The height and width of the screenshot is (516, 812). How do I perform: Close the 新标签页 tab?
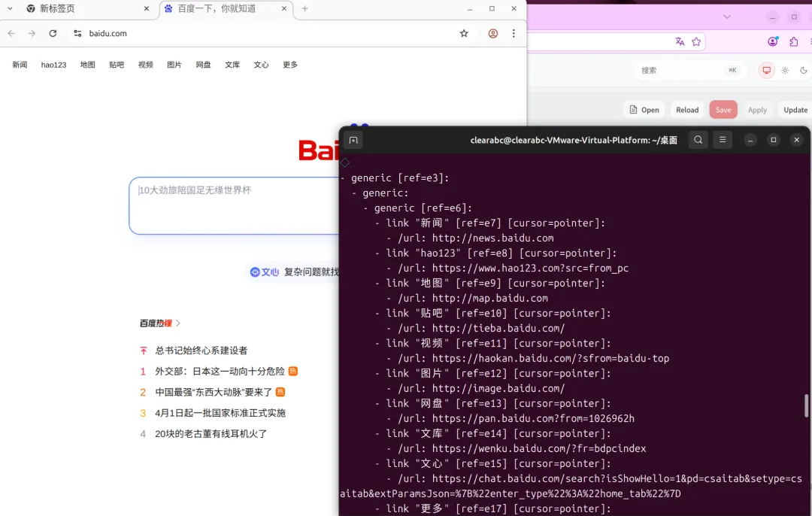tap(147, 8)
